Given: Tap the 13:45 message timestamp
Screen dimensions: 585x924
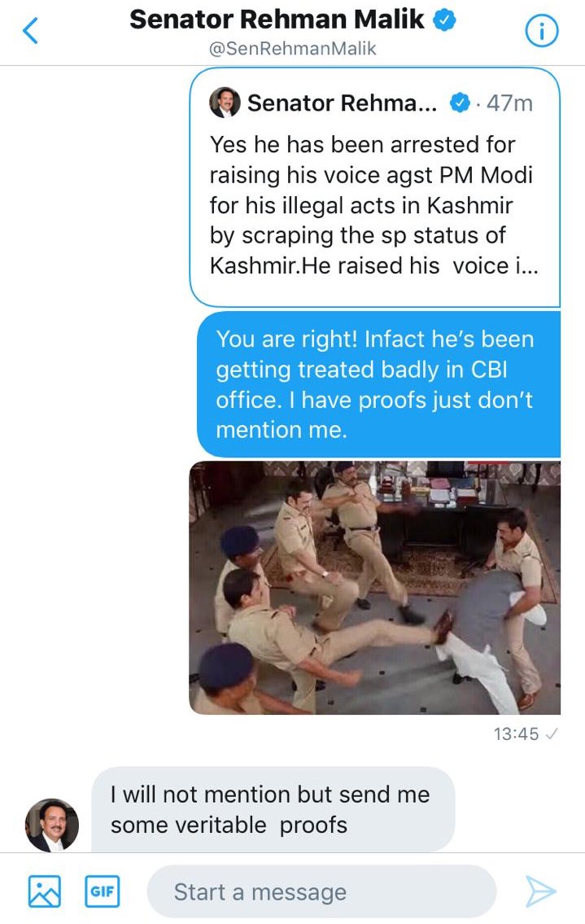Looking at the screenshot, I should pyautogui.click(x=516, y=734).
